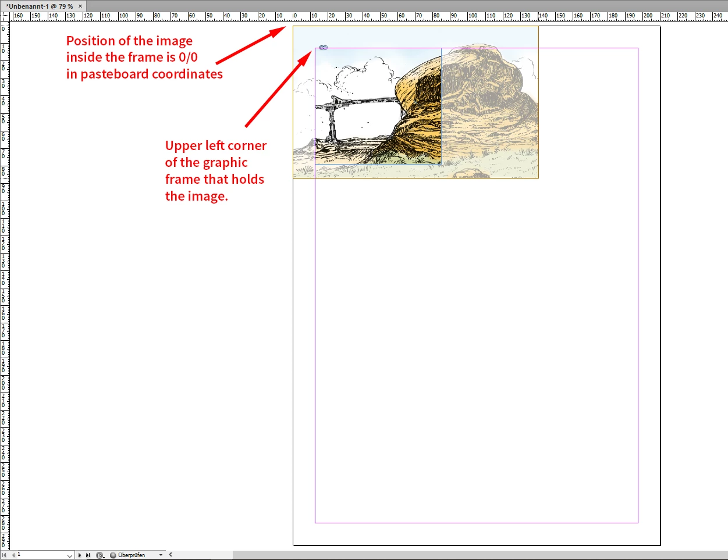Click the scroll-left arrow of horizontal scrollbar

(171, 555)
